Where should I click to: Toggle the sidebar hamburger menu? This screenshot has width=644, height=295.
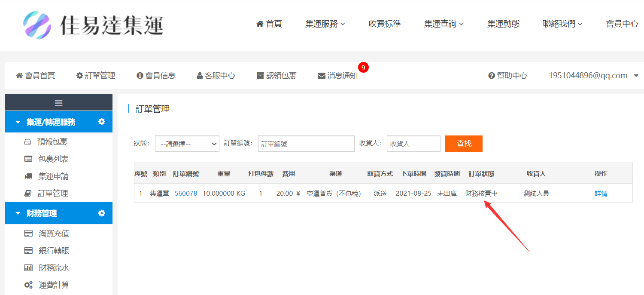pos(59,103)
